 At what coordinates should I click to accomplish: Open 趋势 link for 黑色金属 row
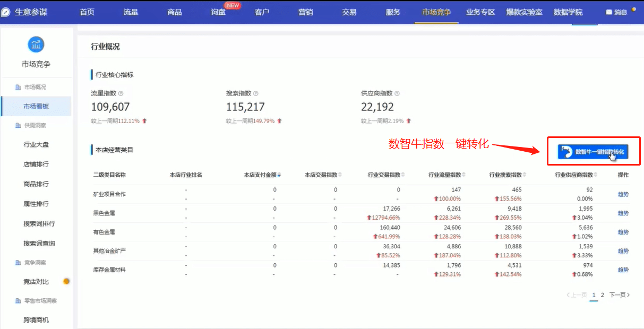click(623, 213)
